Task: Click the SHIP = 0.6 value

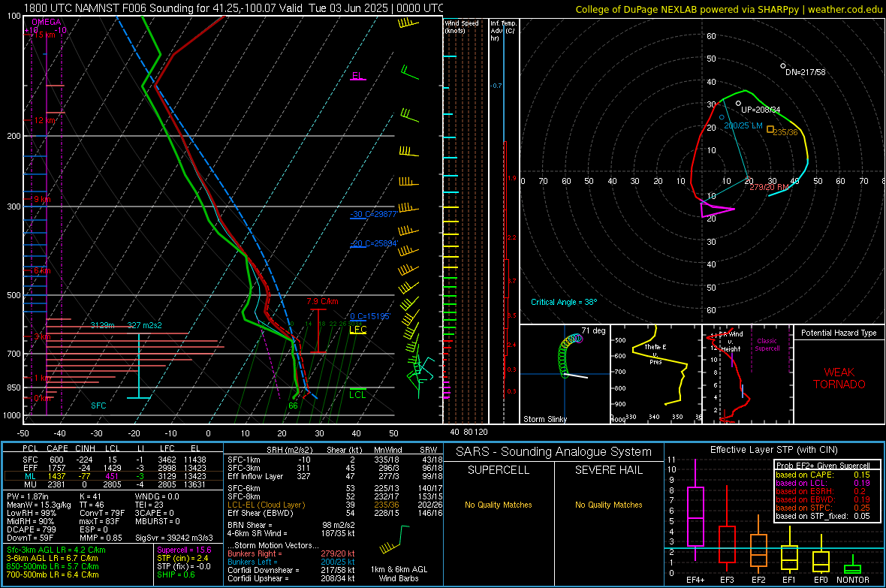Action: (x=176, y=574)
